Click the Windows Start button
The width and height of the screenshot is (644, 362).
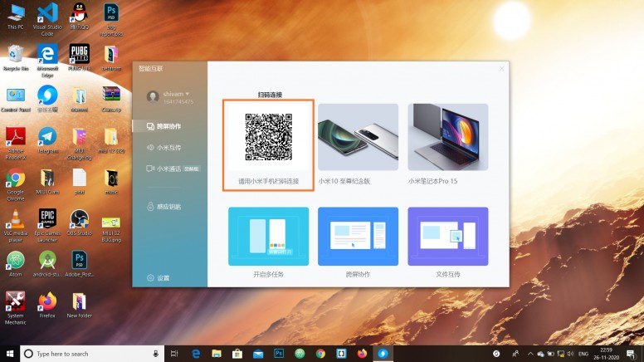(x=10, y=354)
